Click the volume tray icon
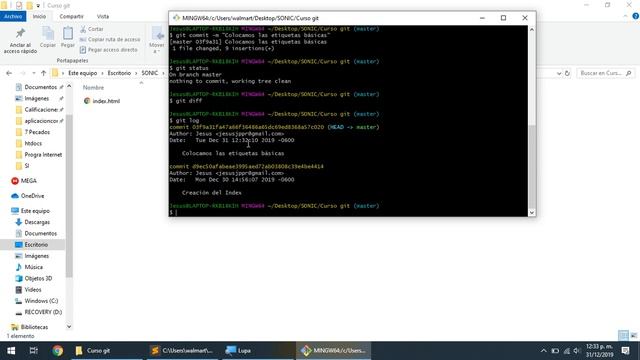This screenshot has height=360, width=640. coord(577,351)
